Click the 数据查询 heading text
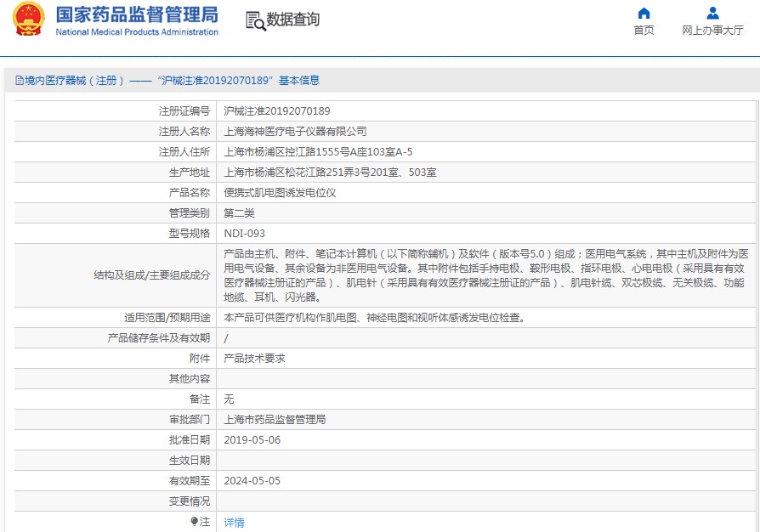Screen dimensions: 760x532 [292, 20]
